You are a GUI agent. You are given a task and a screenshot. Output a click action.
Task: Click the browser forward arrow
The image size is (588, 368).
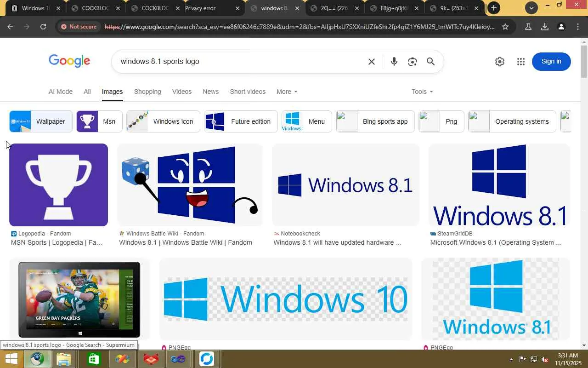[27, 27]
